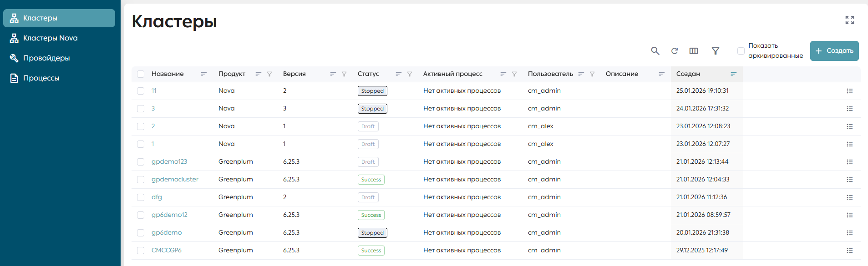868x266 pixels.
Task: Open the gp6demo12 cluster link
Action: pyautogui.click(x=169, y=215)
